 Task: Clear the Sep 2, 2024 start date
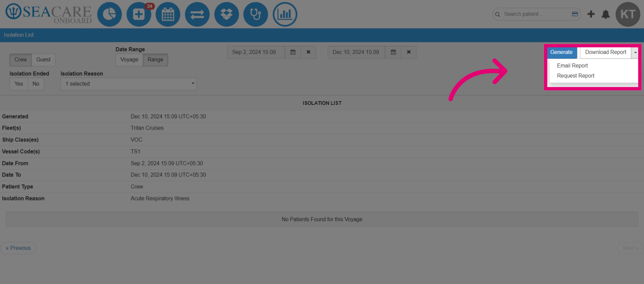308,52
